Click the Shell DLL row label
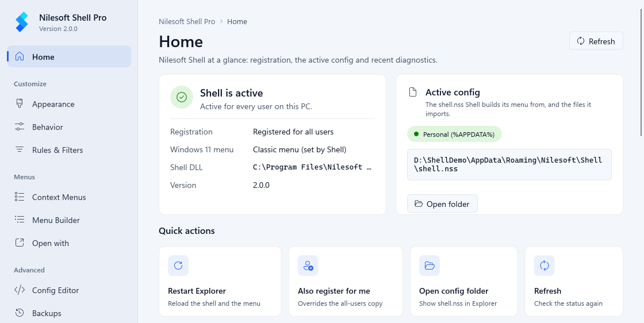 coord(186,167)
